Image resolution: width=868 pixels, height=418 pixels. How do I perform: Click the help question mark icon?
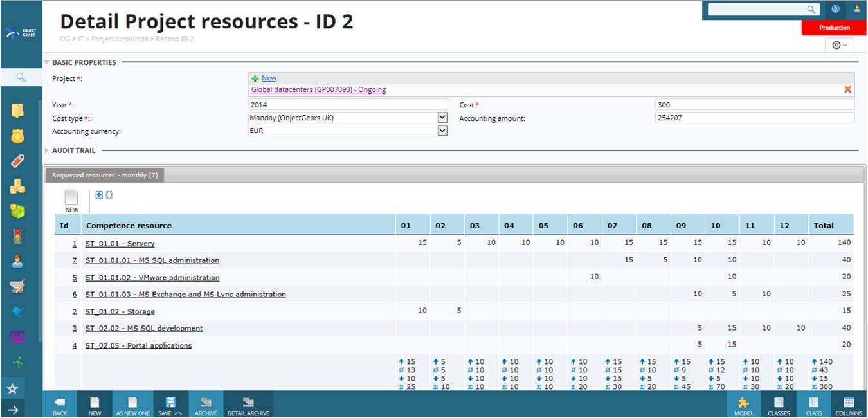(x=836, y=9)
